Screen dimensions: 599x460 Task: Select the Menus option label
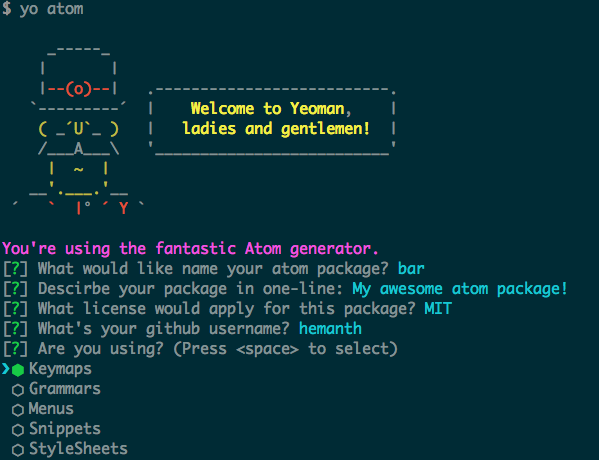coord(51,409)
